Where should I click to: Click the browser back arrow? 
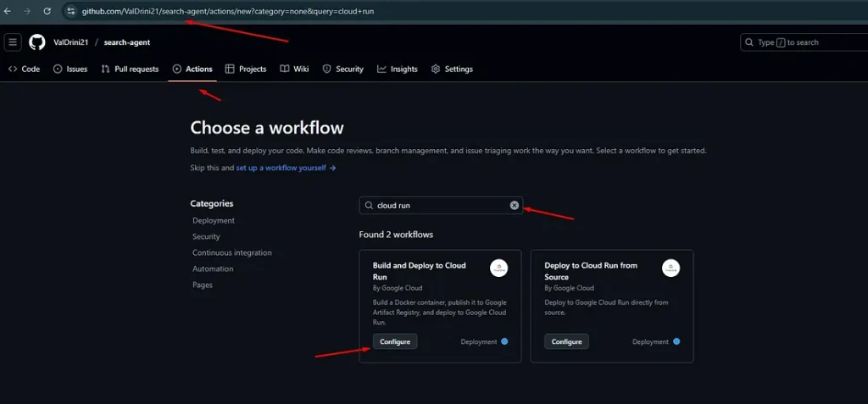coord(8,11)
